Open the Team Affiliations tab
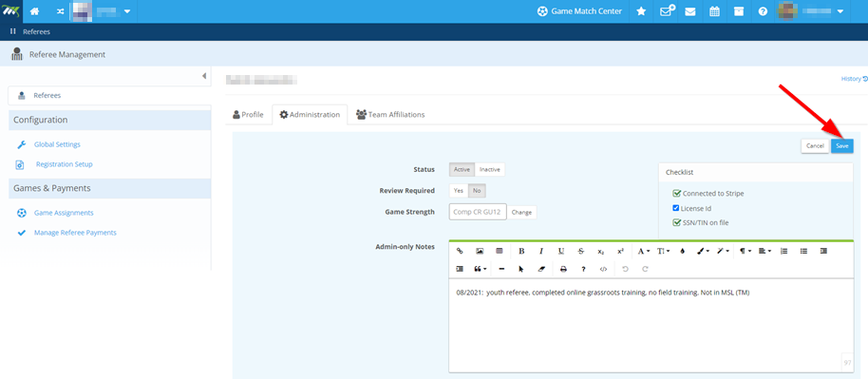 [x=390, y=115]
